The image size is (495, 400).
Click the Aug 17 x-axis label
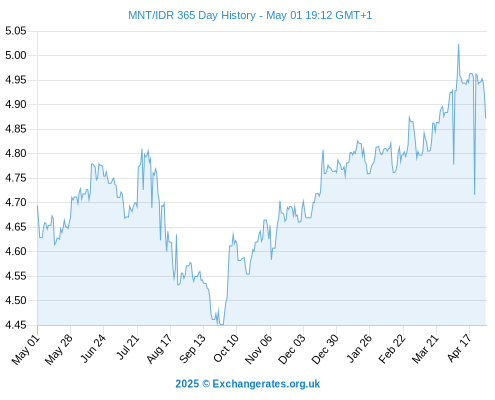[159, 349]
